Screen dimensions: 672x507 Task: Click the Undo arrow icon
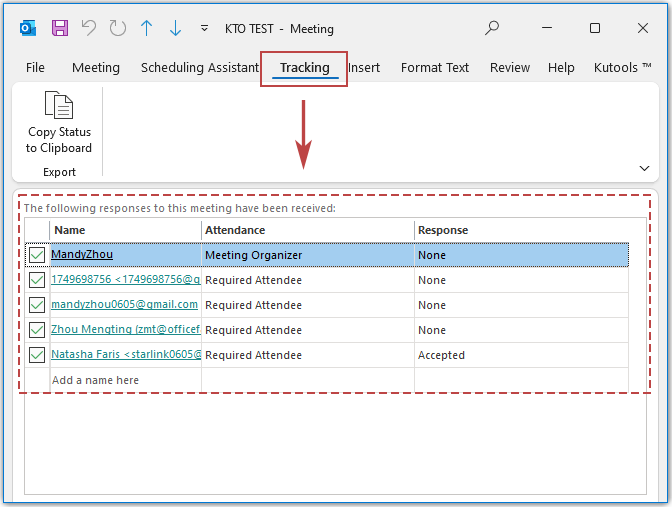click(89, 29)
